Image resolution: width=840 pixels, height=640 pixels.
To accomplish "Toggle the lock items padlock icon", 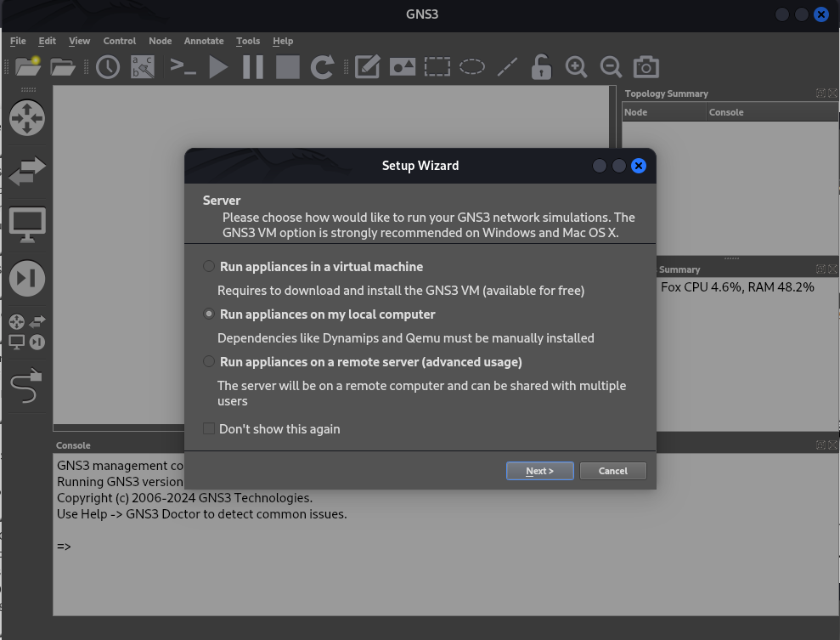I will point(541,67).
